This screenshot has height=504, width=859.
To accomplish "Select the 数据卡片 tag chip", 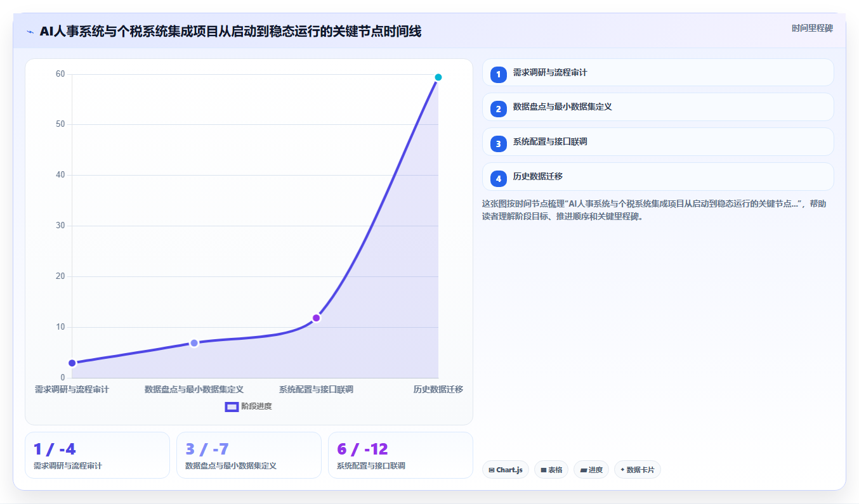I will (x=638, y=470).
